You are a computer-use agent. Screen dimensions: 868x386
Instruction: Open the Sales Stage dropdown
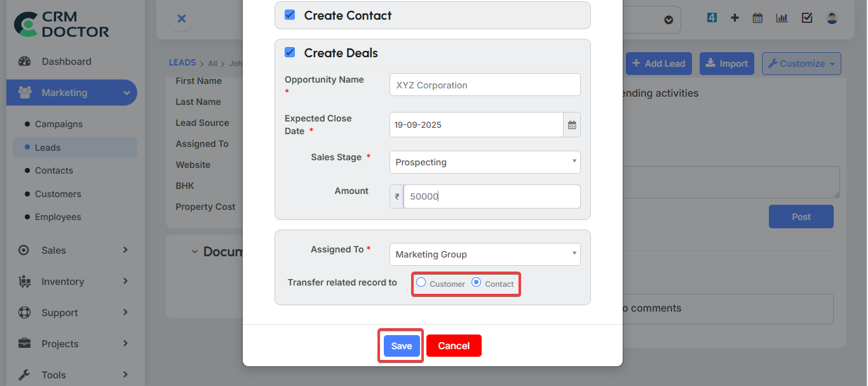tap(484, 162)
